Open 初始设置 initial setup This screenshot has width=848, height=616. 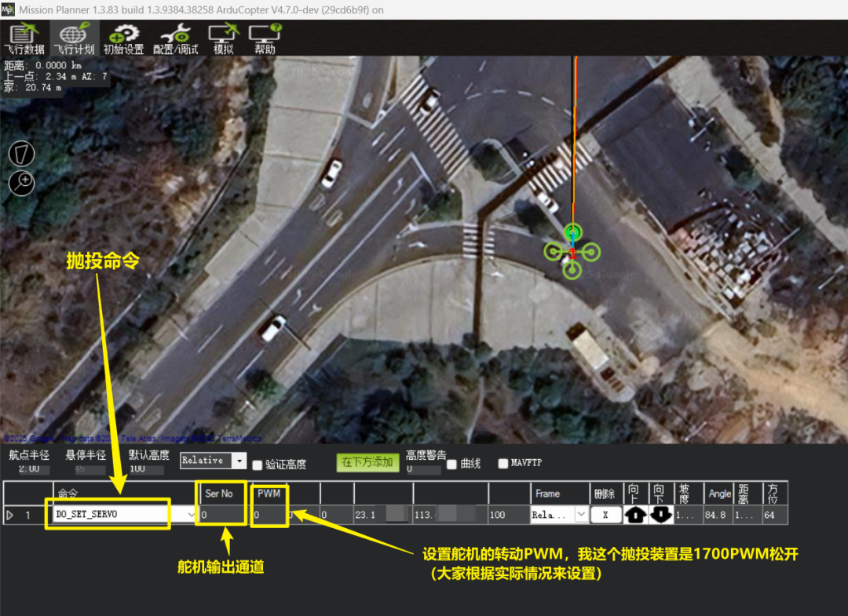[x=123, y=38]
